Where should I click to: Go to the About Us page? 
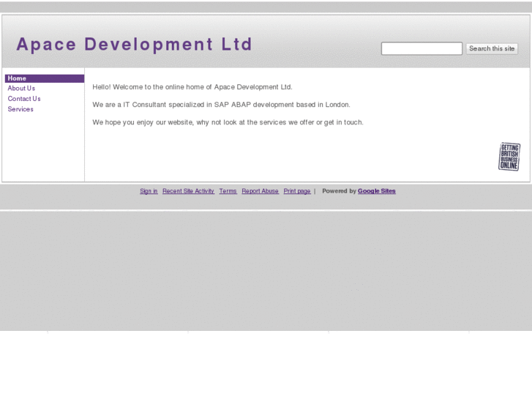click(x=21, y=89)
